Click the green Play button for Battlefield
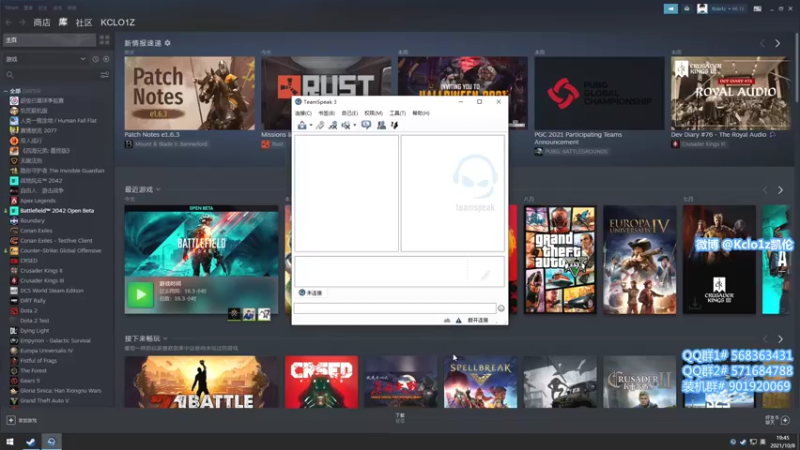Image resolution: width=800 pixels, height=450 pixels. 140,294
